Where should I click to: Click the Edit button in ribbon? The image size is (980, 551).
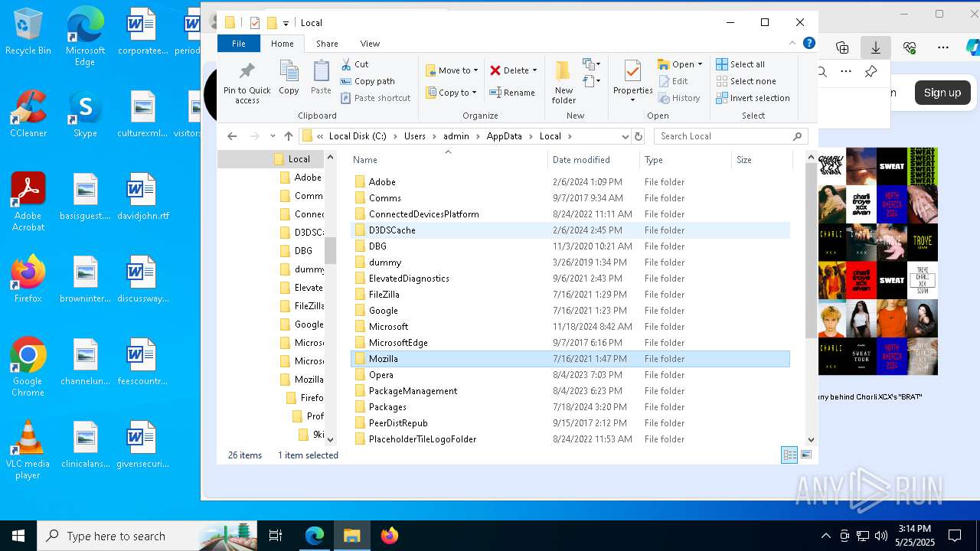pyautogui.click(x=673, y=81)
